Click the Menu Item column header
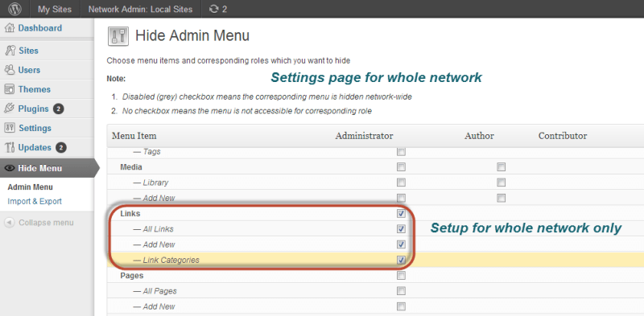This screenshot has width=644, height=316. pos(134,136)
